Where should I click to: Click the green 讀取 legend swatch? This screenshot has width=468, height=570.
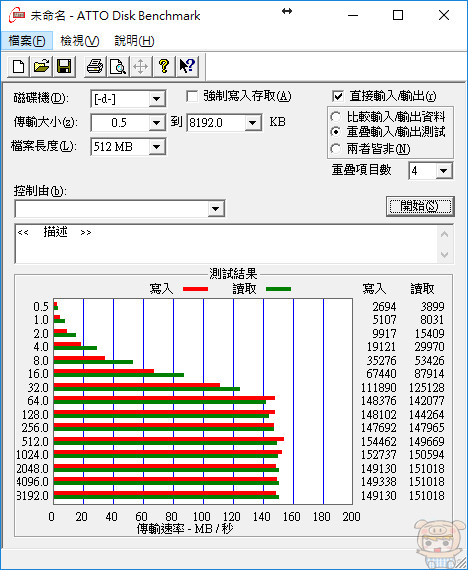278,289
